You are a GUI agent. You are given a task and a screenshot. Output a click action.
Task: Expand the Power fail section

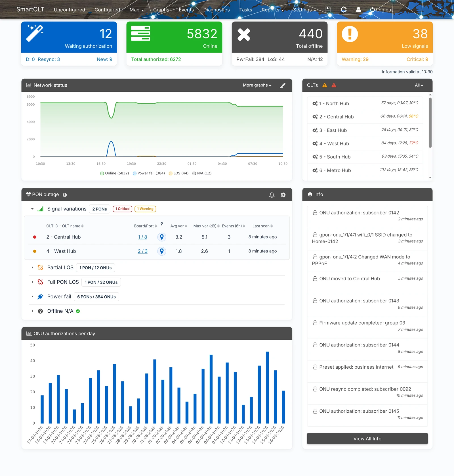click(x=32, y=297)
